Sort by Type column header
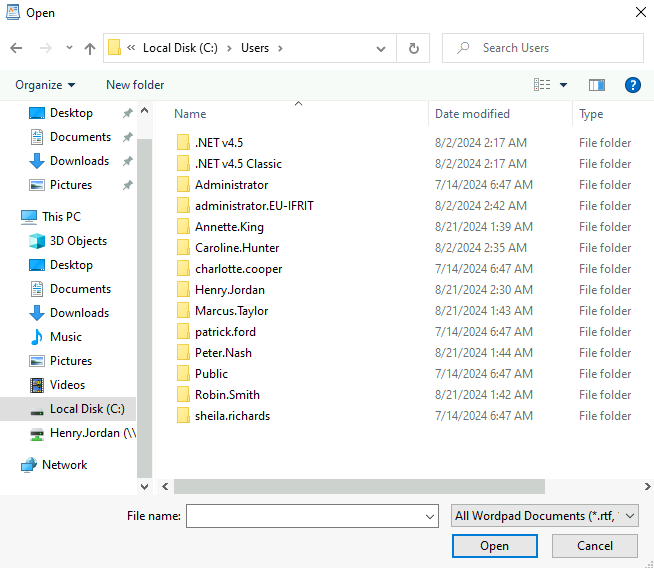The image size is (654, 568). 591,114
